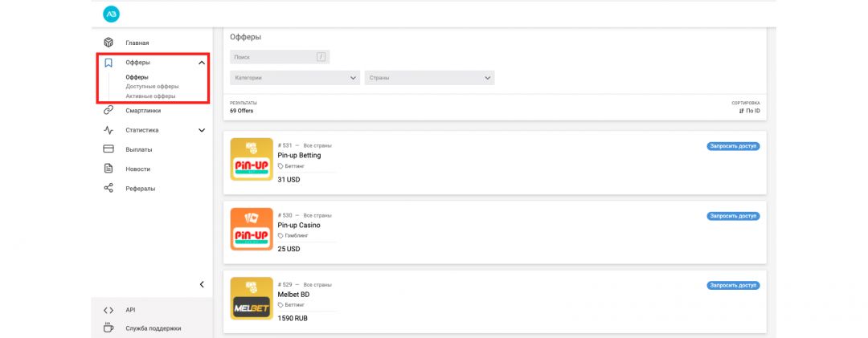
Task: Click the Выплаты card icon
Action: pos(108,149)
